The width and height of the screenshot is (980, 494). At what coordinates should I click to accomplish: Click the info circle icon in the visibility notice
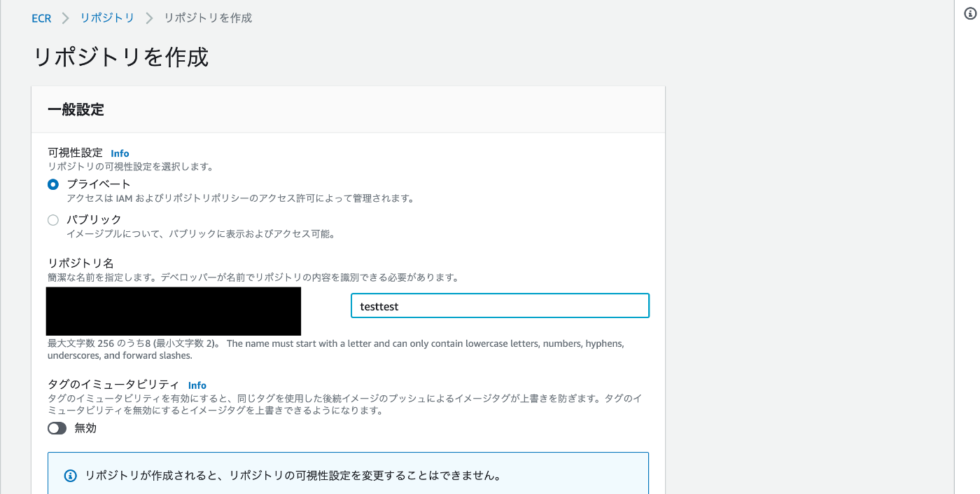pos(70,476)
